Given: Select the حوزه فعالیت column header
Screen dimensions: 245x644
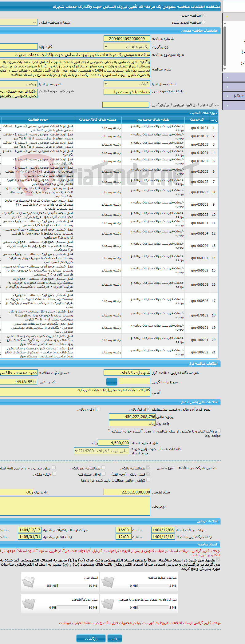Looking at the screenshot, I should point(38,119).
